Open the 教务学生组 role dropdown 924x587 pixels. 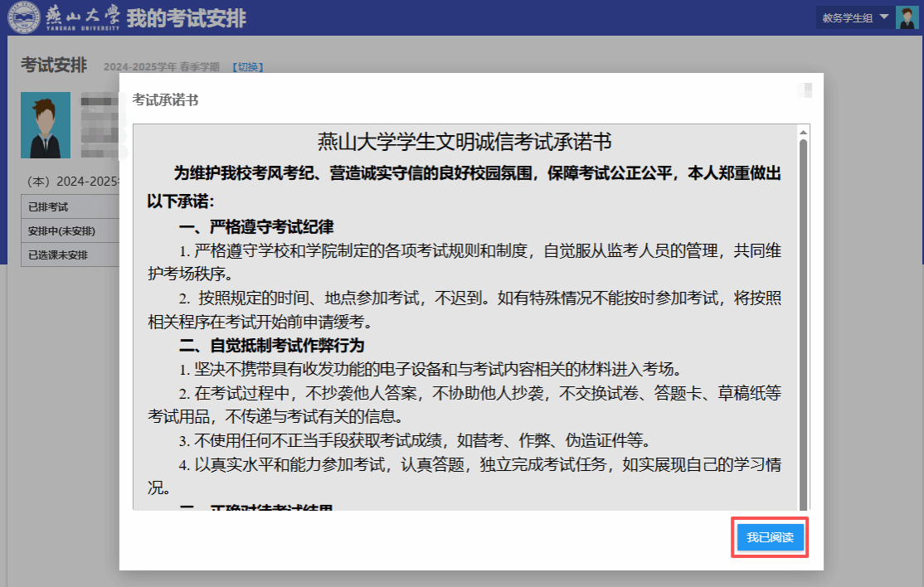click(x=853, y=17)
